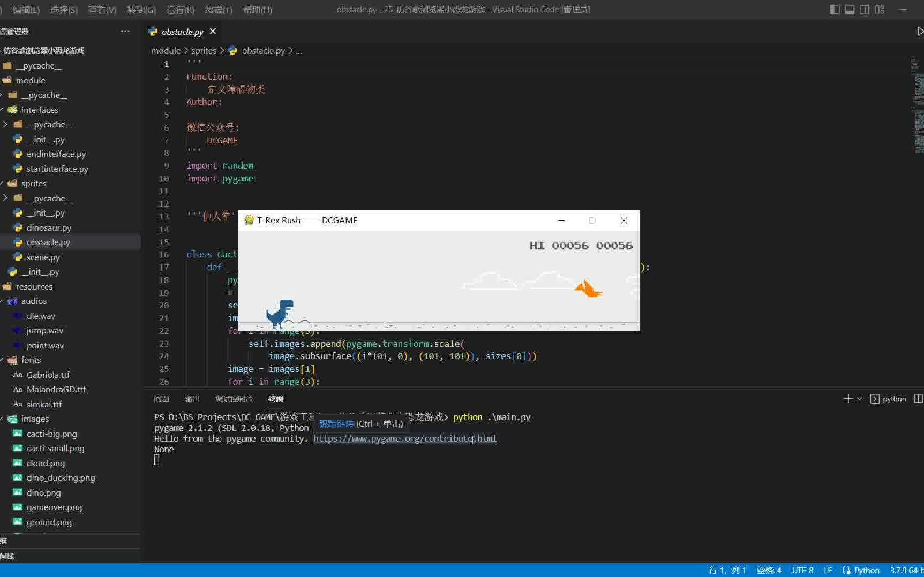The image size is (924, 577).
Task: Open 编辑(E) menu
Action: click(x=26, y=10)
